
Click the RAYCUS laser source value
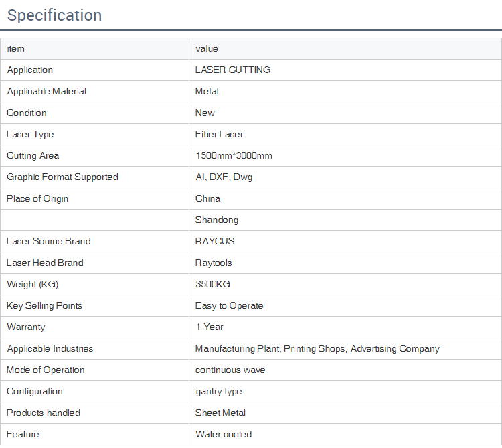pos(215,242)
